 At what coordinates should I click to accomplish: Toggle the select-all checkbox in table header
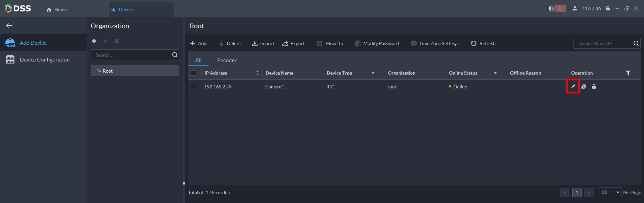pos(193,73)
